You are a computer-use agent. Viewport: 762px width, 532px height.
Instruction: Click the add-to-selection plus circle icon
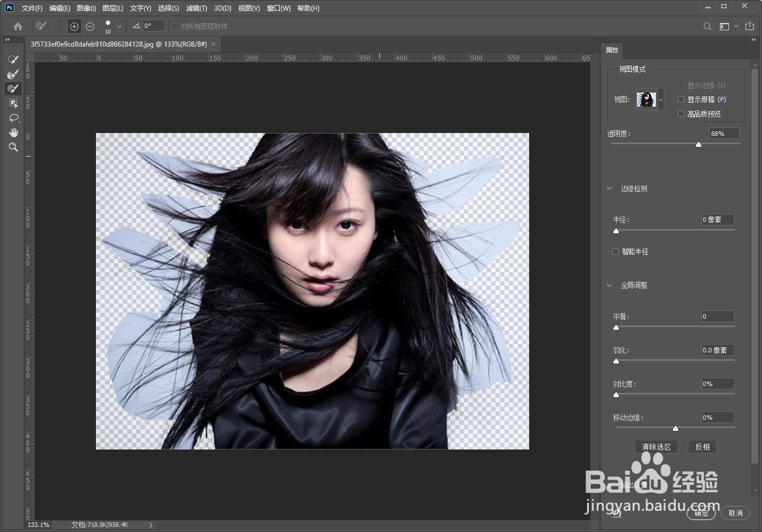point(74,26)
